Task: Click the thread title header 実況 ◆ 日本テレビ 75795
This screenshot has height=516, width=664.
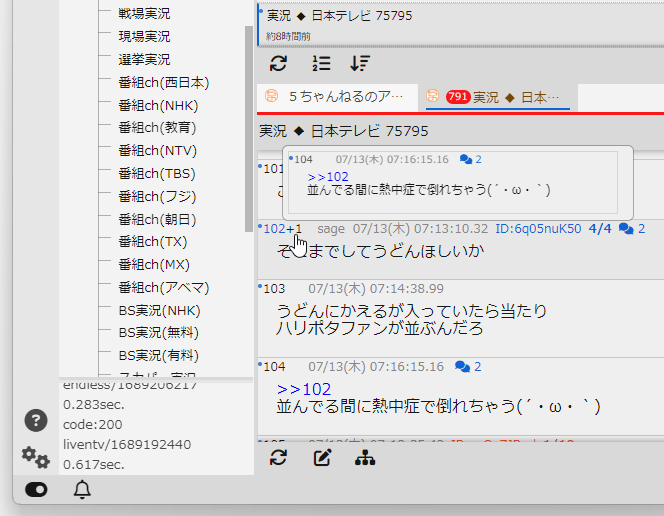Action: [344, 131]
